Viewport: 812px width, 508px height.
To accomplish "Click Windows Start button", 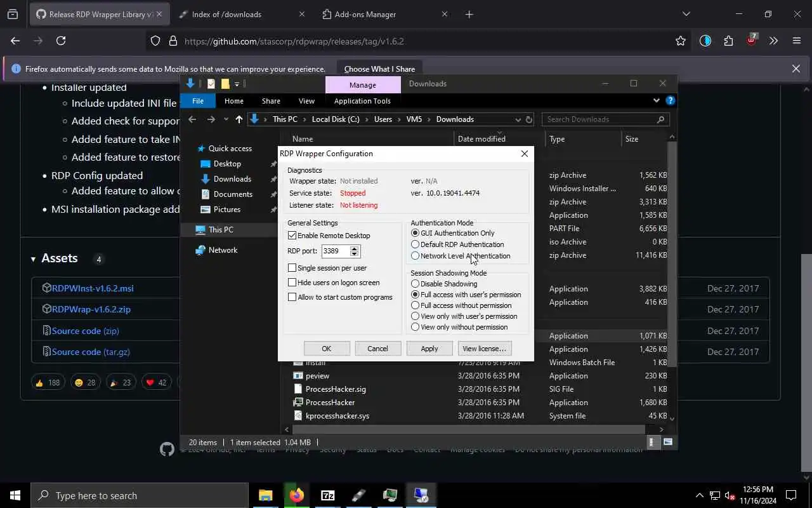I will (x=15, y=495).
